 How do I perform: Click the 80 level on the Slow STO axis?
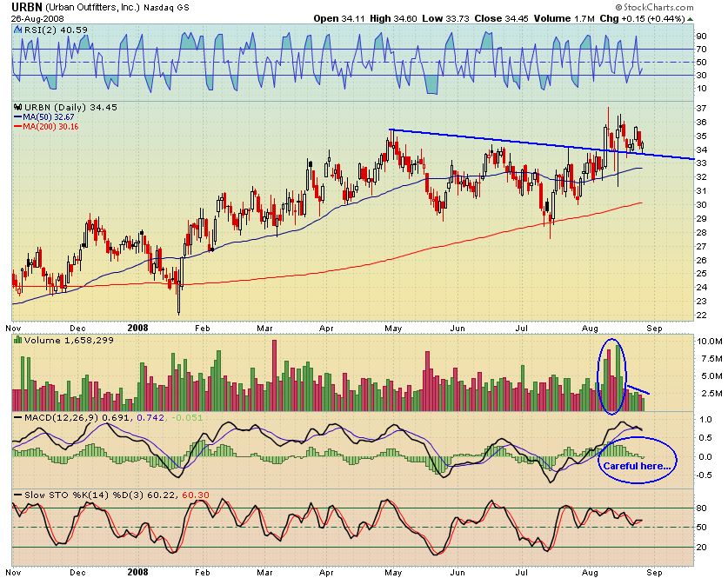tap(701, 508)
